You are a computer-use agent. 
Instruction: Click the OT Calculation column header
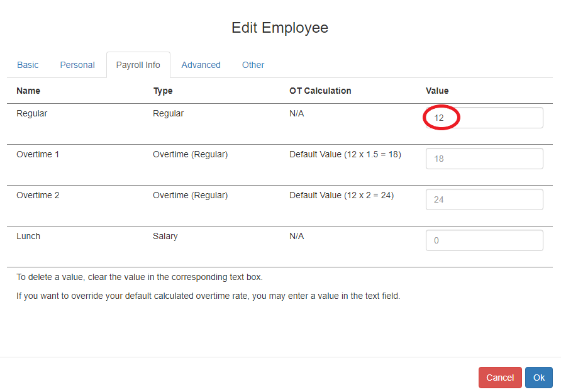320,91
